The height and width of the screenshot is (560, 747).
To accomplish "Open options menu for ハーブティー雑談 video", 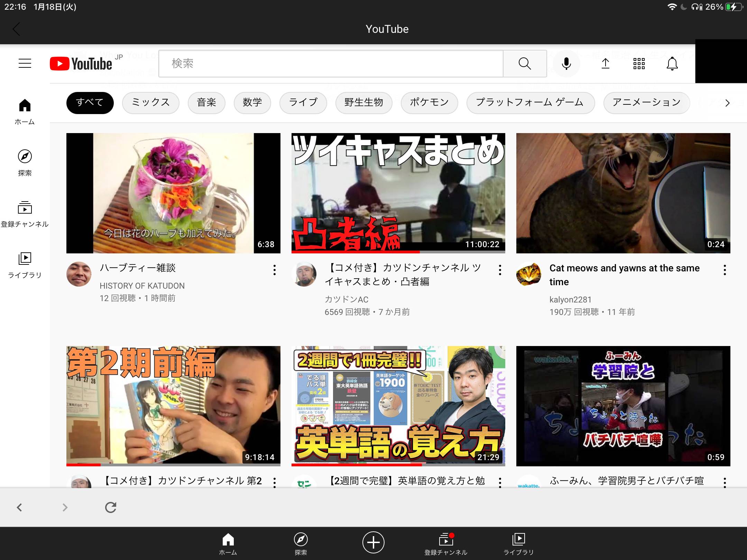I will point(275,270).
